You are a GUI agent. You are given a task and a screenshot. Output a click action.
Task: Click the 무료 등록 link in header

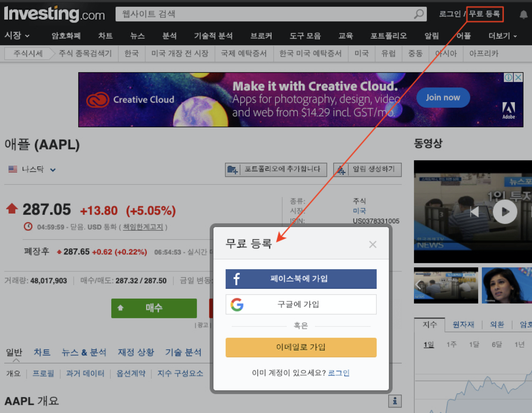pyautogui.click(x=485, y=14)
